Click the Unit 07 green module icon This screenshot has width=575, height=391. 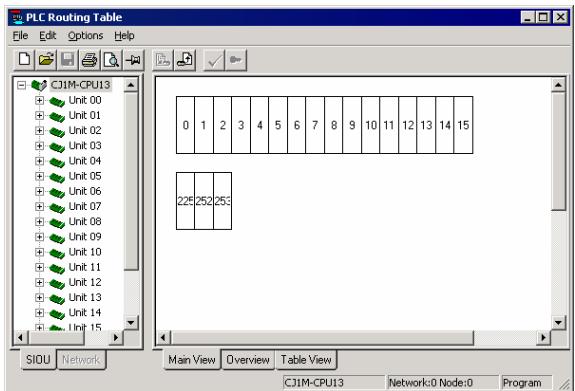point(57,208)
